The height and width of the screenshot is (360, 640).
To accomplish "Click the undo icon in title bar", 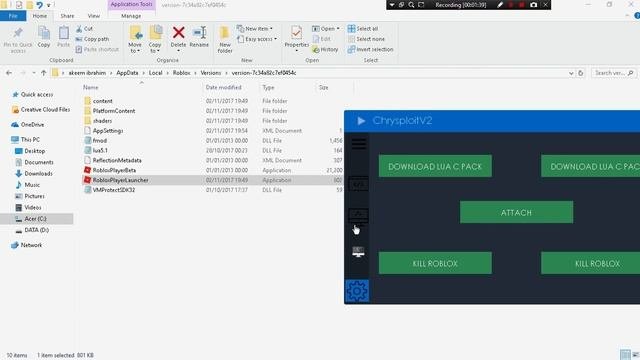I will [x=39, y=5].
